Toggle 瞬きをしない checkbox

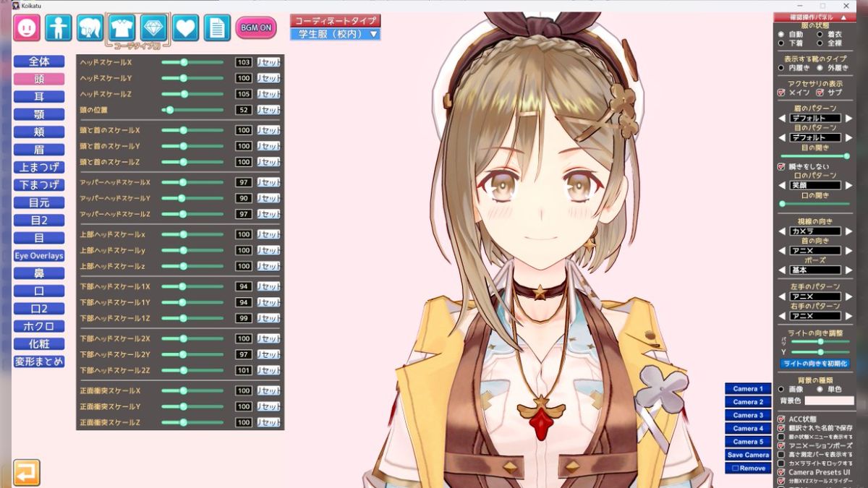pos(781,166)
